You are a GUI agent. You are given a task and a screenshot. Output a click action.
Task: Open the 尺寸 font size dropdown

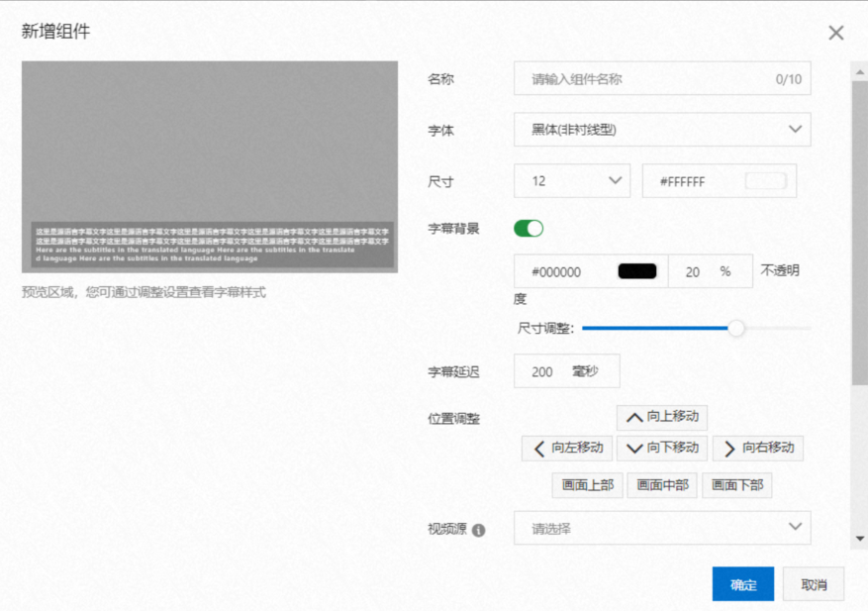(x=571, y=180)
